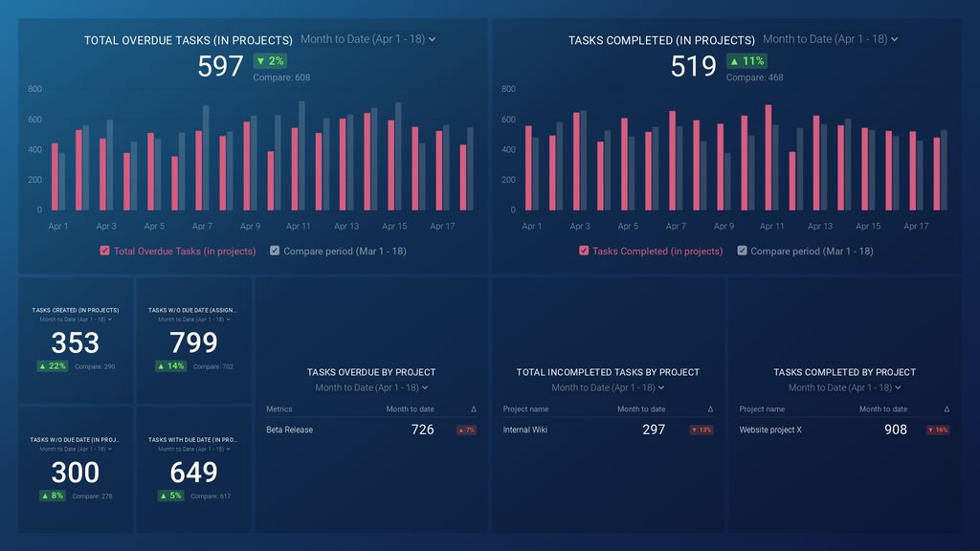Click the 2% decrease badge on Total Overdue Tasks
980x551 pixels.
click(x=270, y=61)
